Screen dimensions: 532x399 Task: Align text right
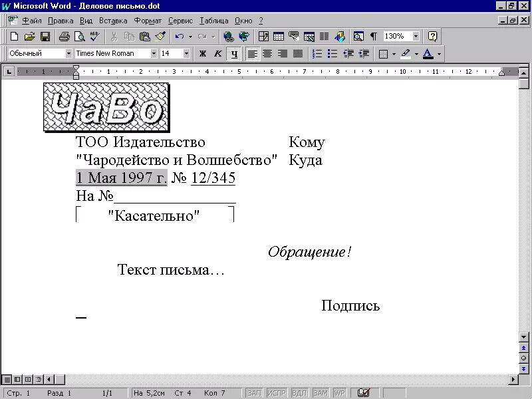(x=283, y=54)
